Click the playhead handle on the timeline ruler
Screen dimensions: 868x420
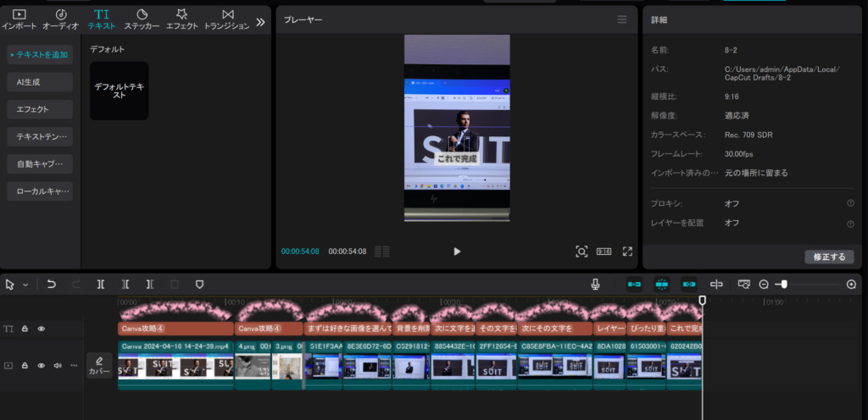click(702, 300)
